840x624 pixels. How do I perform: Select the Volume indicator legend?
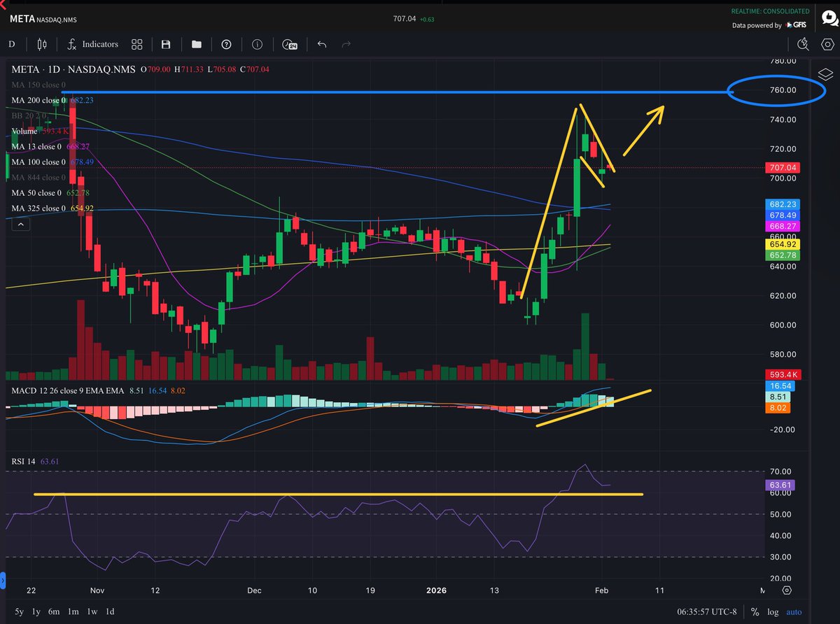click(x=39, y=131)
